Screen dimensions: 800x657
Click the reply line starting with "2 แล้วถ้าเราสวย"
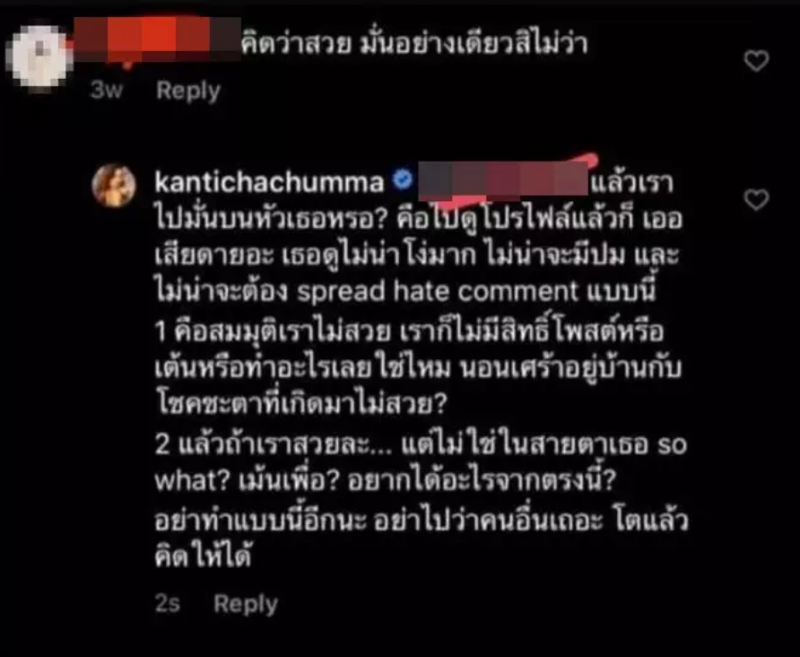click(421, 445)
